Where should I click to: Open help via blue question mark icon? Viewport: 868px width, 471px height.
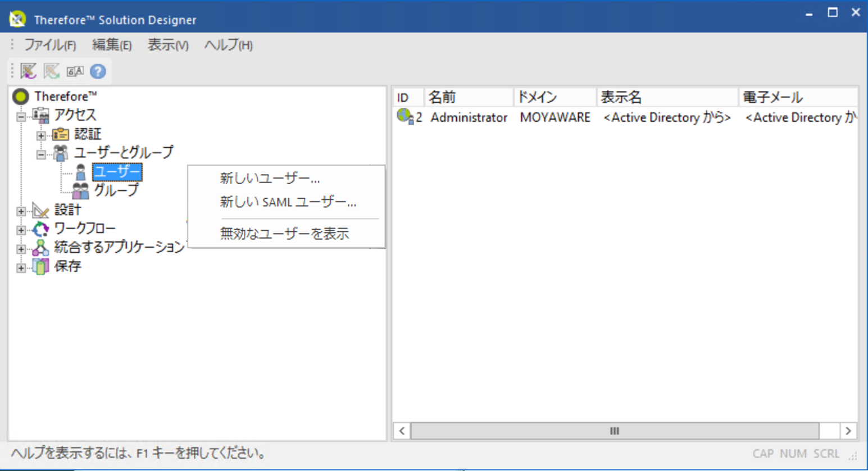click(98, 71)
